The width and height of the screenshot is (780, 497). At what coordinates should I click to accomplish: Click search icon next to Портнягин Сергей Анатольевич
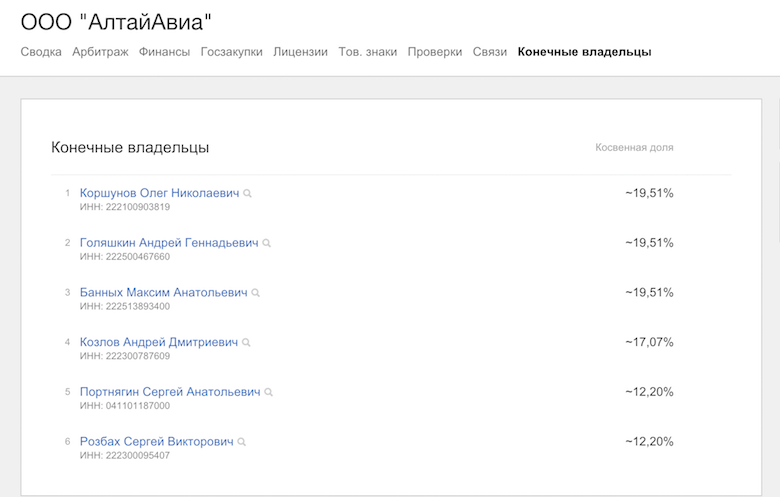pyautogui.click(x=269, y=393)
